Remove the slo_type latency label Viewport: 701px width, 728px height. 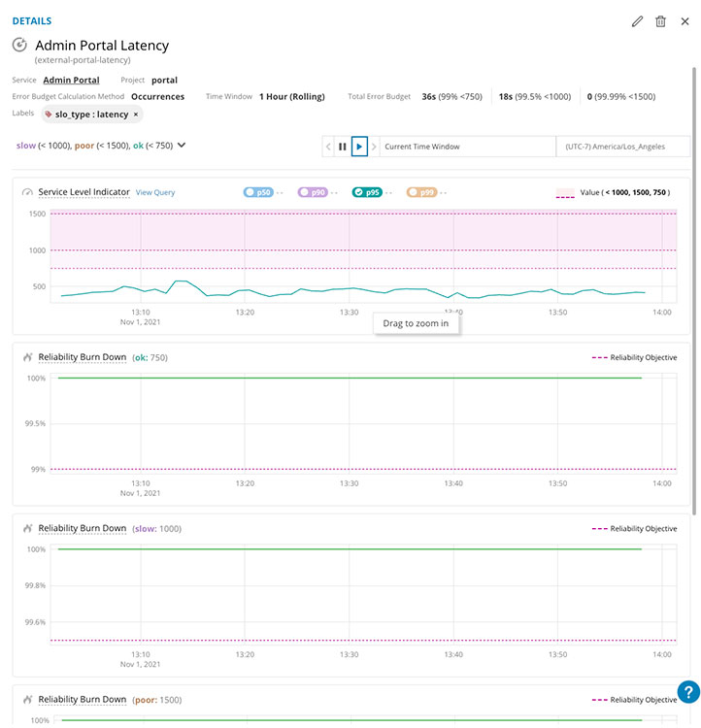click(136, 115)
